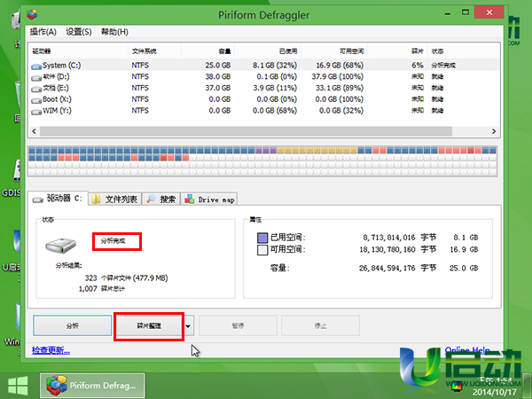Switch to the 文件列表 tab
The image size is (532, 399).
point(115,199)
